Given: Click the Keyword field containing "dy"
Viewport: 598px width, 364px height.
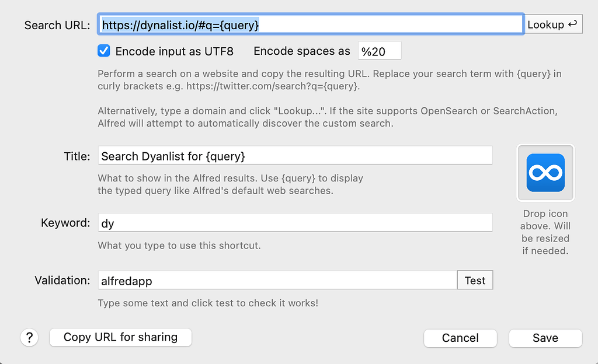Looking at the screenshot, I should tap(295, 222).
